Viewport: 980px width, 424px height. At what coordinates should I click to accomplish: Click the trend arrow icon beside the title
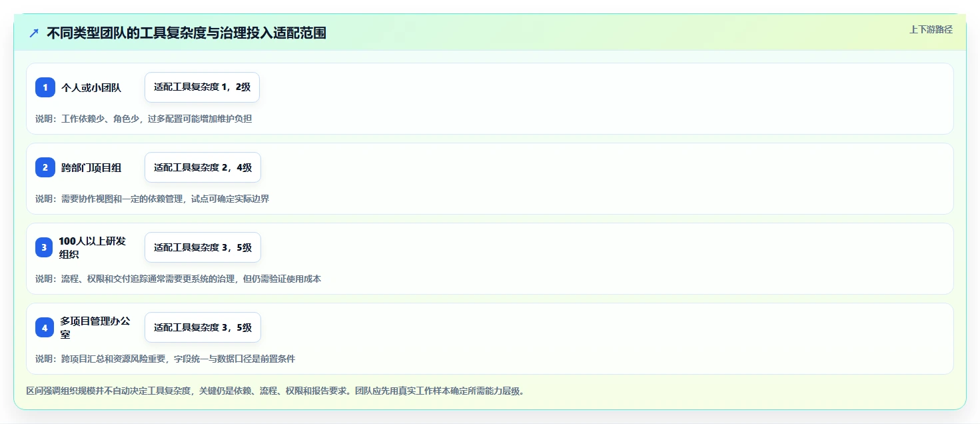34,33
